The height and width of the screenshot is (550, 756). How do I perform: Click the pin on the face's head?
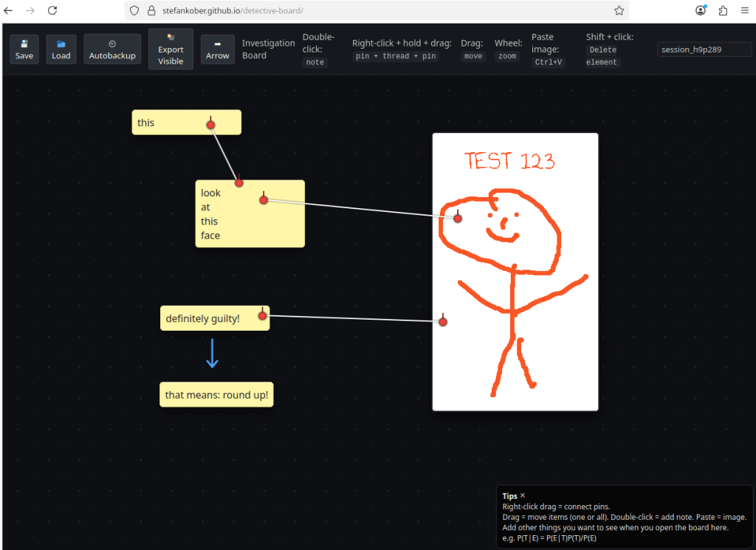458,219
